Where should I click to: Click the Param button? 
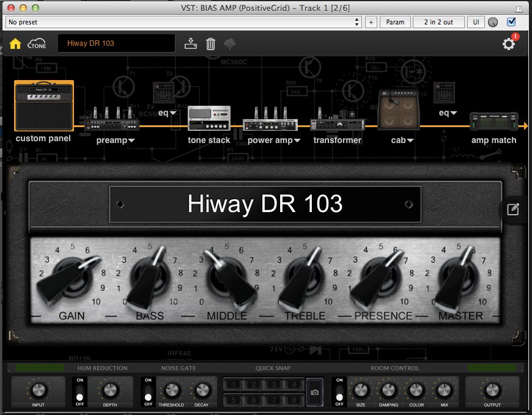click(x=395, y=22)
